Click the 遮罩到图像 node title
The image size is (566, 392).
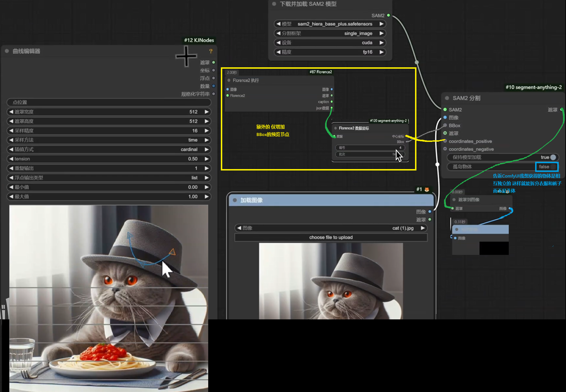(x=469, y=200)
